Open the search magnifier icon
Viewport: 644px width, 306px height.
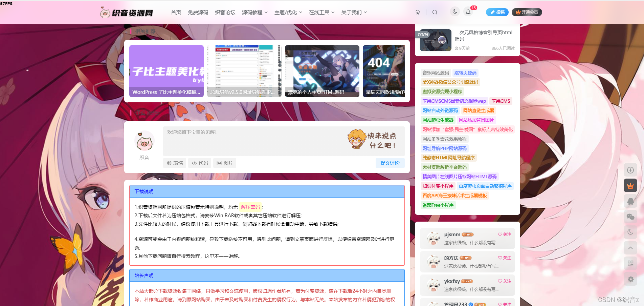435,12
